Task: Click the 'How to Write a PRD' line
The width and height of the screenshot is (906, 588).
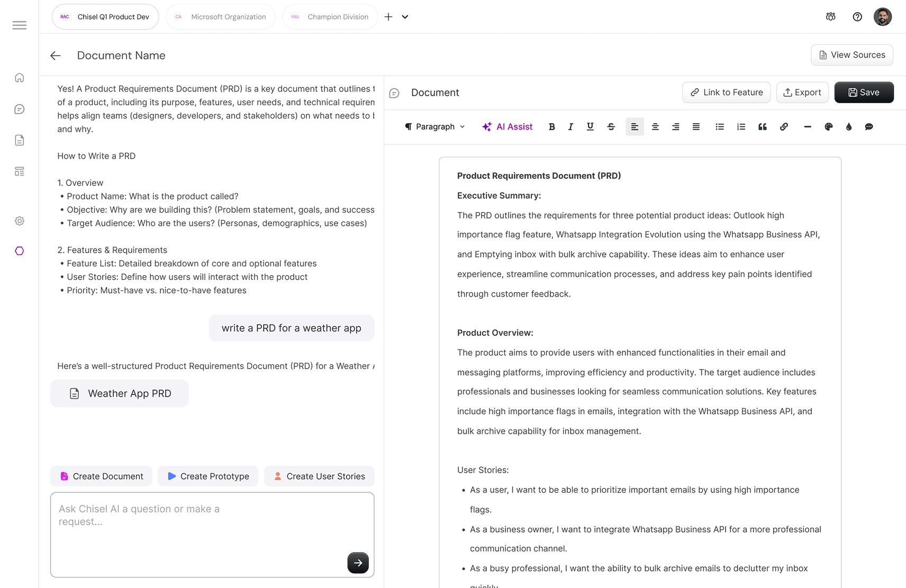Action: [x=96, y=156]
